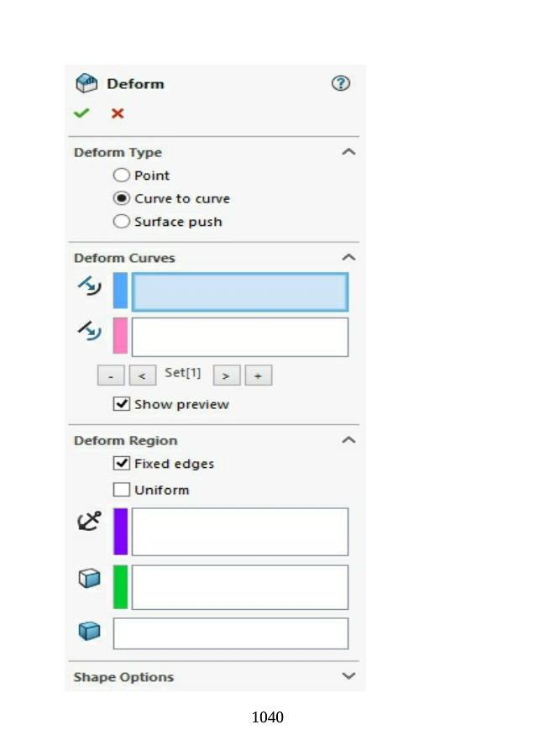Uncheck the Fixed edges option
The image size is (534, 756).
click(122, 464)
